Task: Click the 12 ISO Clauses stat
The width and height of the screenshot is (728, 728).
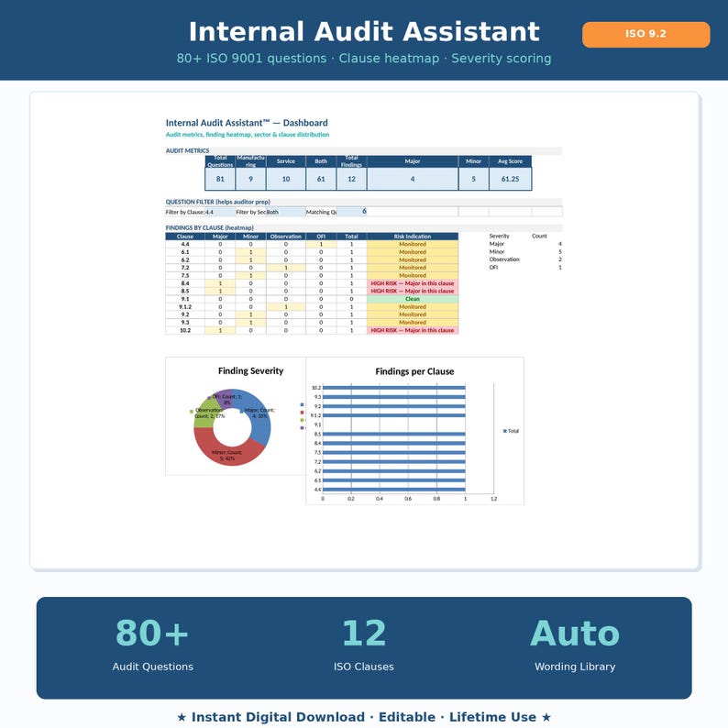Action: 363,645
